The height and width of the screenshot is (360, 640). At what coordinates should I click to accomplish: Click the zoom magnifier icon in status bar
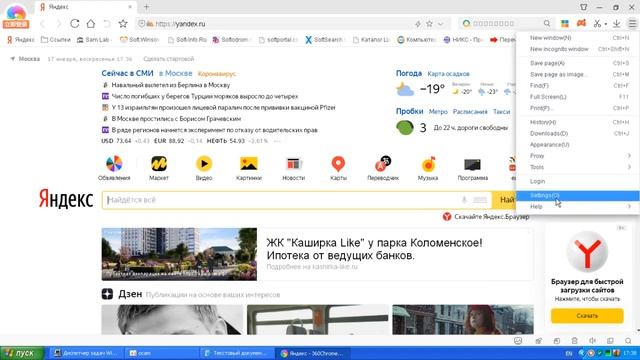tap(628, 341)
